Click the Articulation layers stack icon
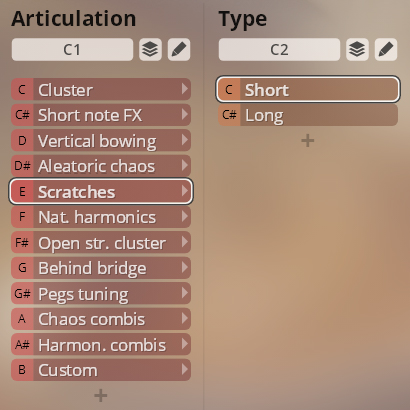 point(150,50)
